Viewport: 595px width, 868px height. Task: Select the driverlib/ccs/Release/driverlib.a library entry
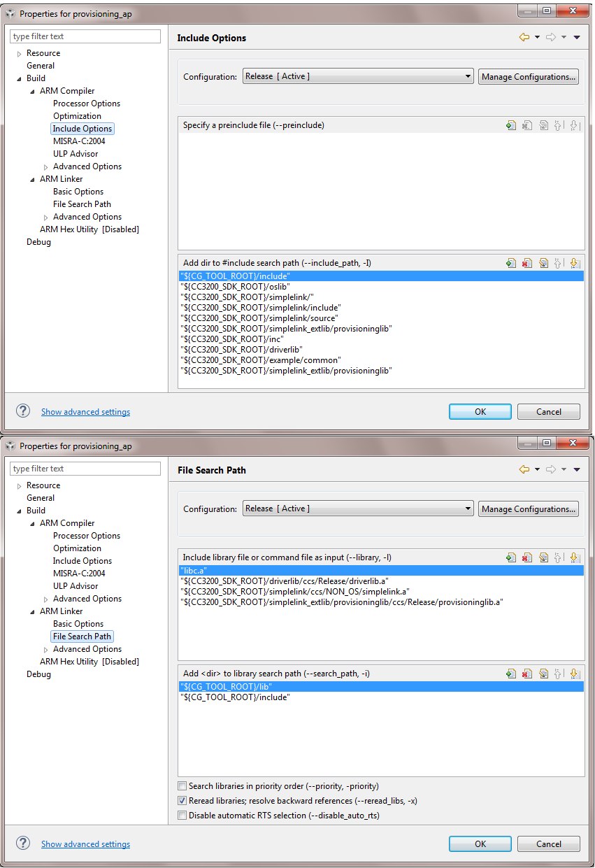[381, 581]
